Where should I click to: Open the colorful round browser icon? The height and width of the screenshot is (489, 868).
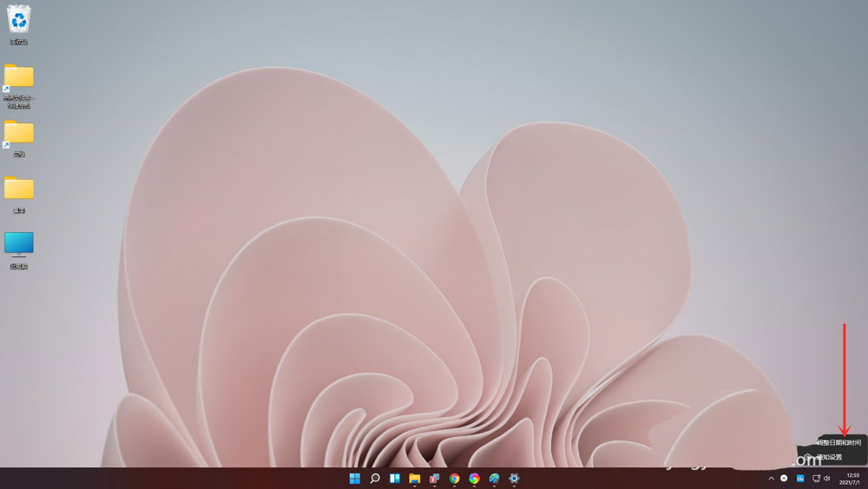(x=475, y=479)
